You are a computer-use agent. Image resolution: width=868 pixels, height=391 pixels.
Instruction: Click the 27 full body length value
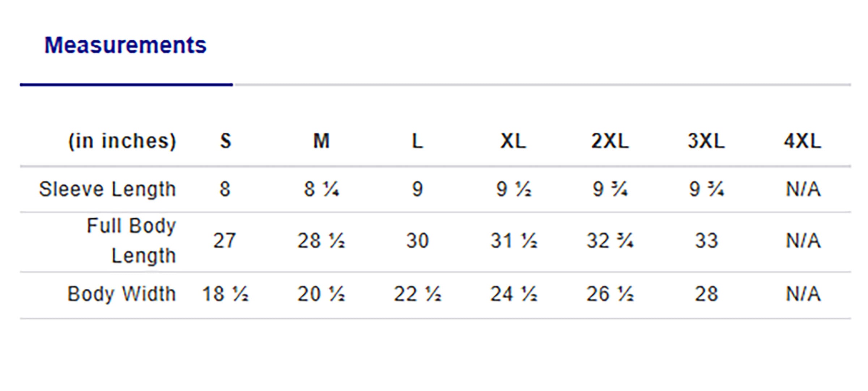tap(225, 241)
